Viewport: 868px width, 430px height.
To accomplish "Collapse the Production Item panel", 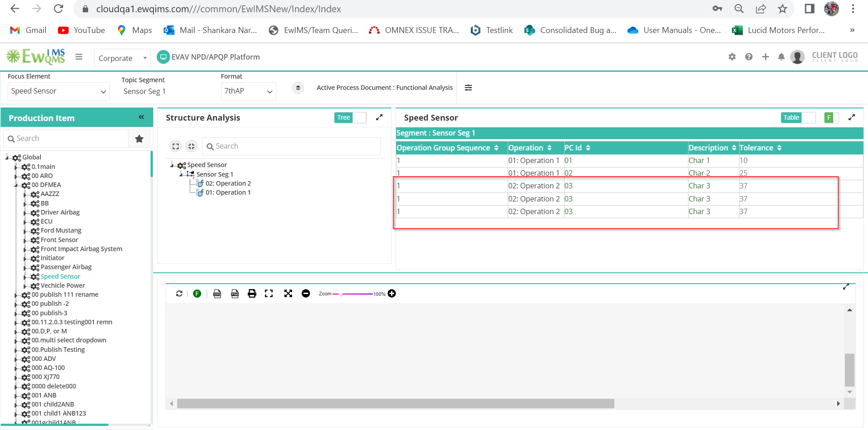I will point(141,117).
